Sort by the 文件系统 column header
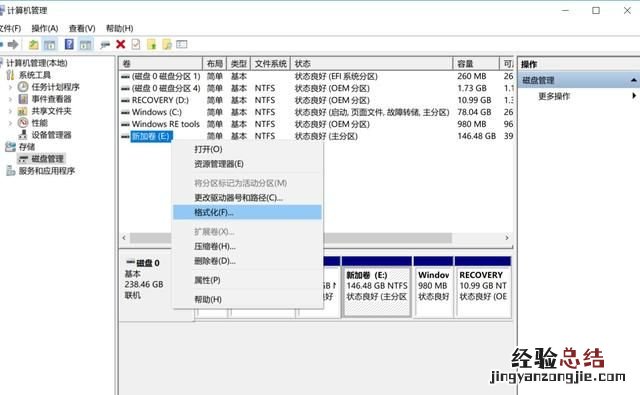This screenshot has height=395, width=640. pyautogui.click(x=271, y=64)
